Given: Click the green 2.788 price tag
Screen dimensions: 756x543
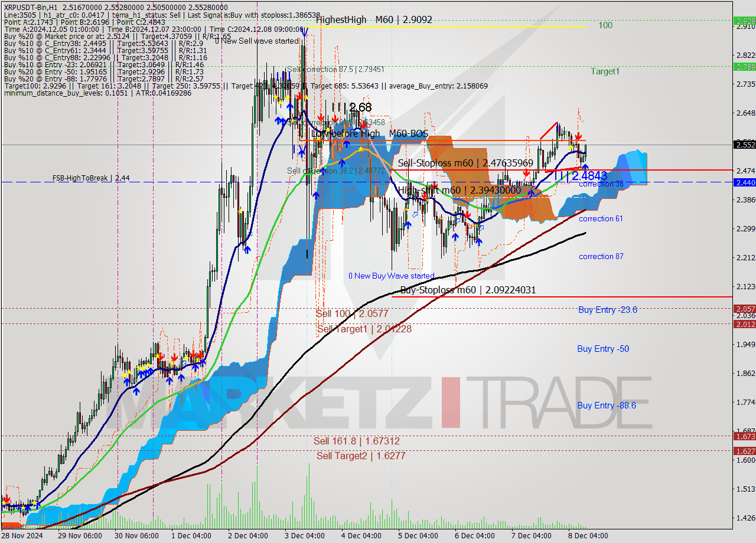Looking at the screenshot, I should 744,67.
